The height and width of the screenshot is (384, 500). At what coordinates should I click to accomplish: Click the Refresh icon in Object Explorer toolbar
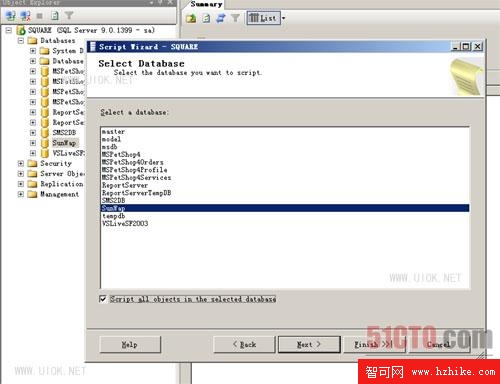coord(55,15)
